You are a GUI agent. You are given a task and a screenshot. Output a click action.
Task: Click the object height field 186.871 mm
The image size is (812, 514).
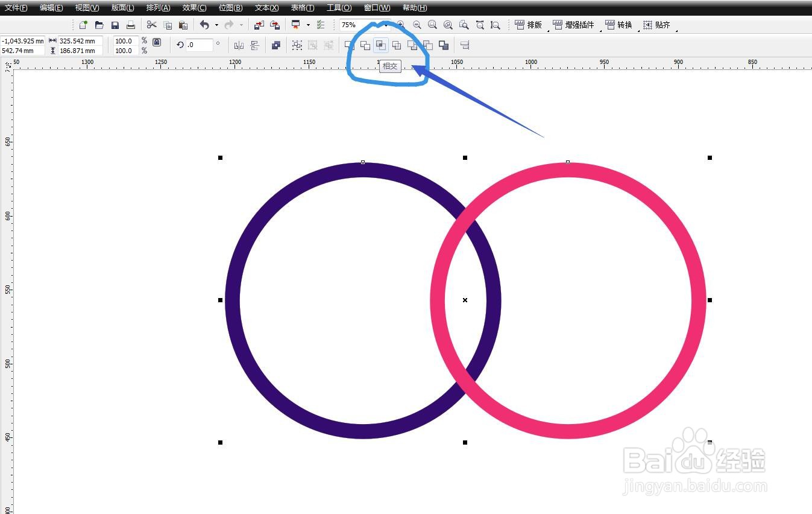click(80, 51)
